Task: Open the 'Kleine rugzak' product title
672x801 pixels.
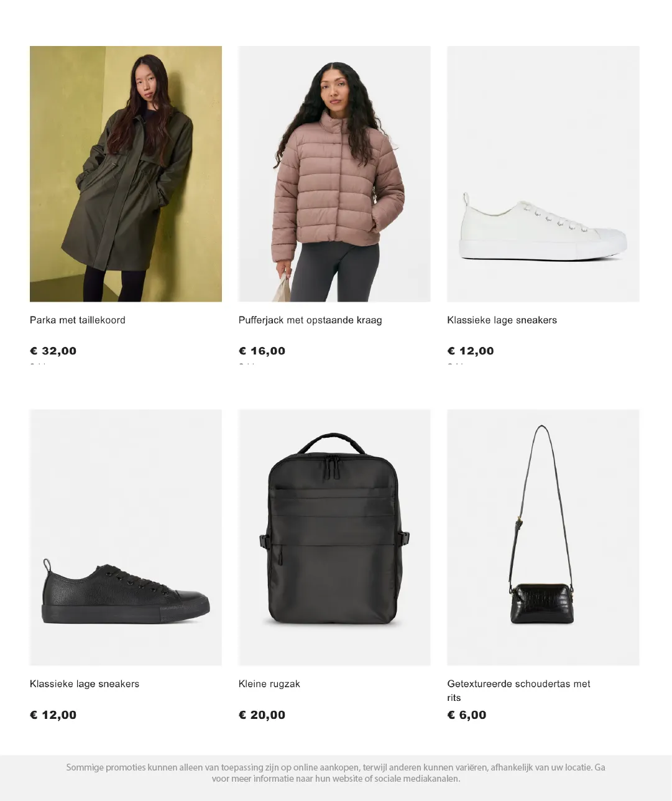Action: 269,684
